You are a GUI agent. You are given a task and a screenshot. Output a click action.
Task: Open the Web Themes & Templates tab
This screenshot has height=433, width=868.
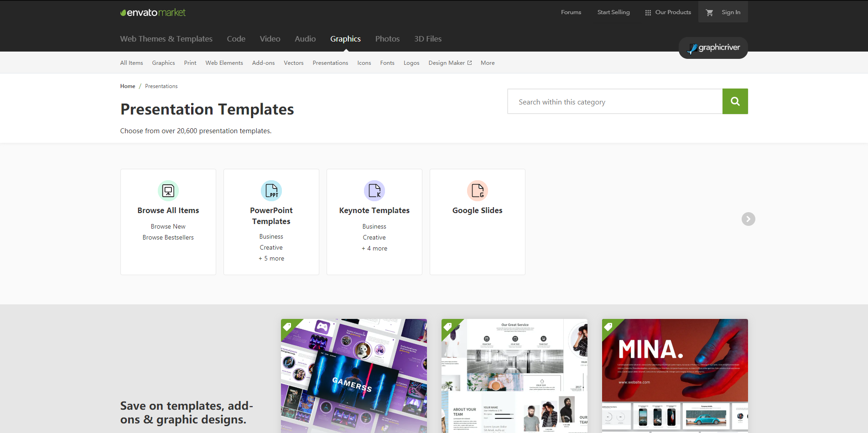[166, 39]
